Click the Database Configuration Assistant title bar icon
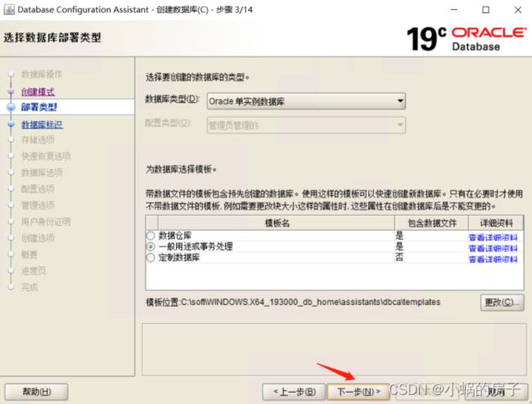This screenshot has height=404, width=532. (9, 9)
